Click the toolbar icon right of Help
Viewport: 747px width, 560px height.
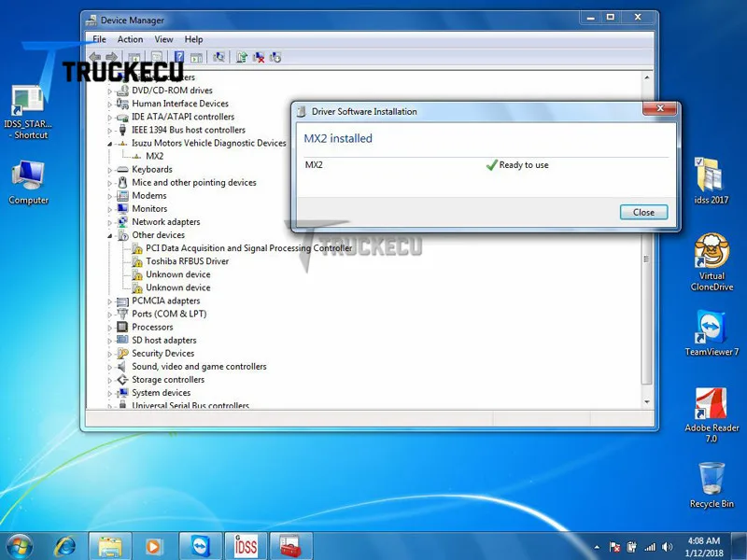tap(196, 58)
